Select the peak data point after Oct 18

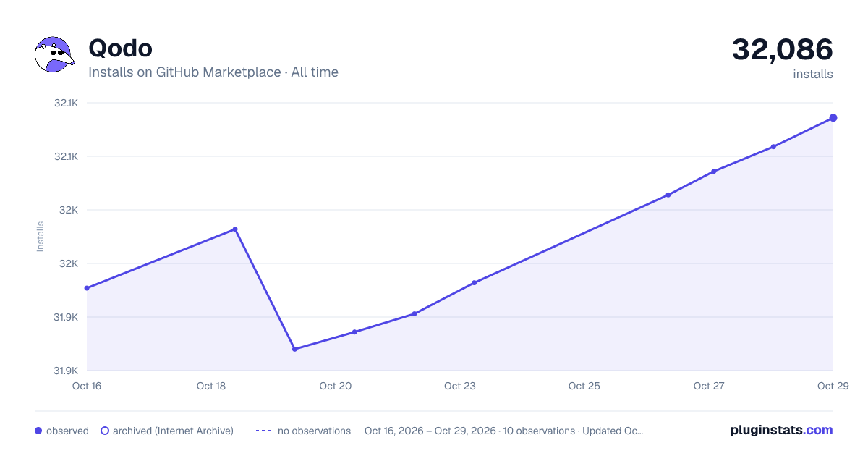click(235, 229)
